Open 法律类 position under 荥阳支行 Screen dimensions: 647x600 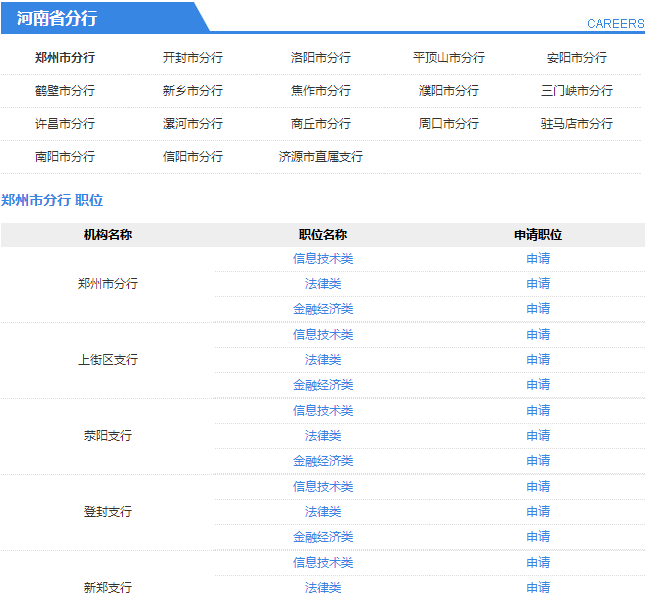323,436
